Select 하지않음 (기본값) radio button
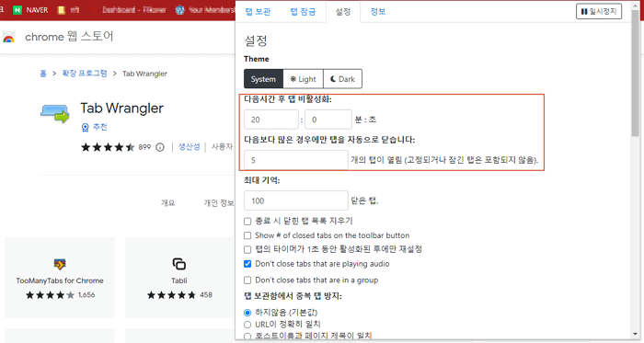The height and width of the screenshot is (343, 644). click(247, 313)
